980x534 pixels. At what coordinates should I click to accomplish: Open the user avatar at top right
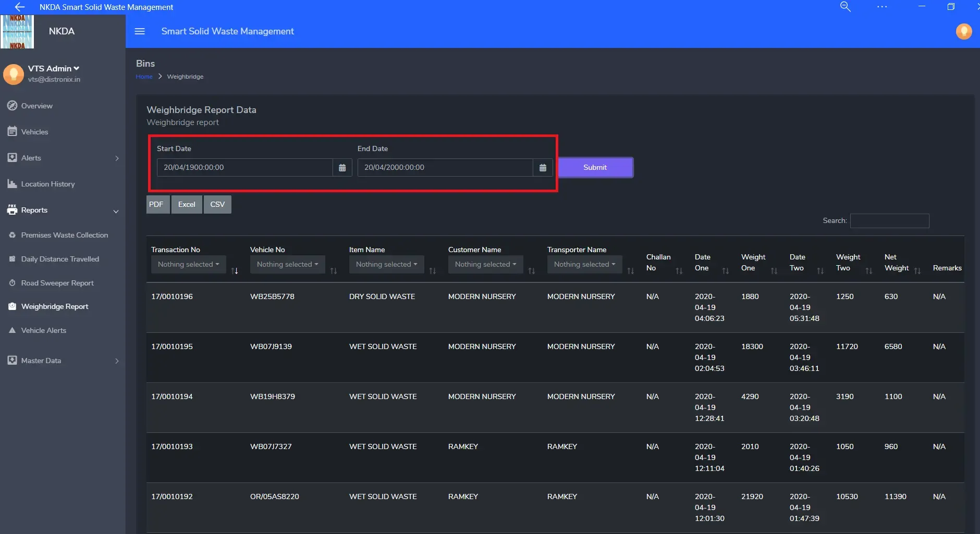pos(963,31)
